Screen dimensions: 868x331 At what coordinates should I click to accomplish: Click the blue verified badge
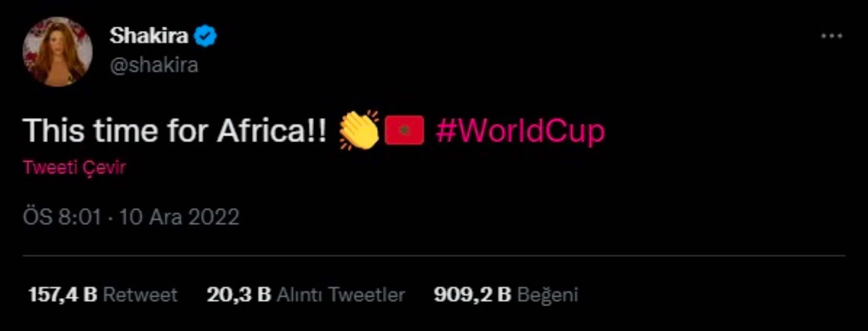tap(205, 36)
